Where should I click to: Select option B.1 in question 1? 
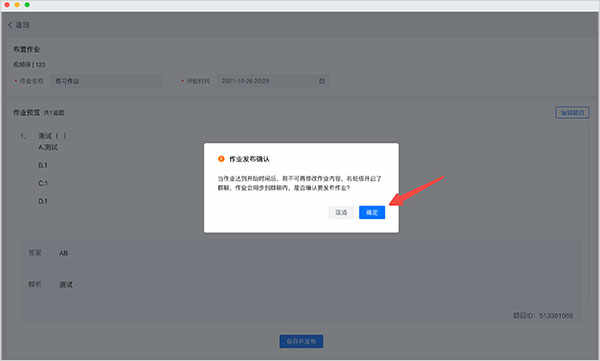coord(42,165)
